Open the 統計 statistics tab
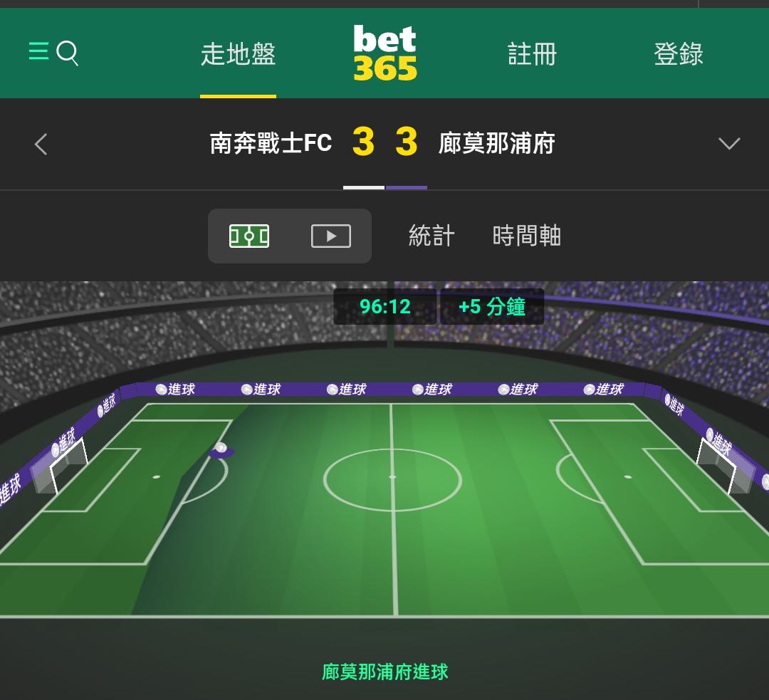The height and width of the screenshot is (700, 769). coord(431,236)
